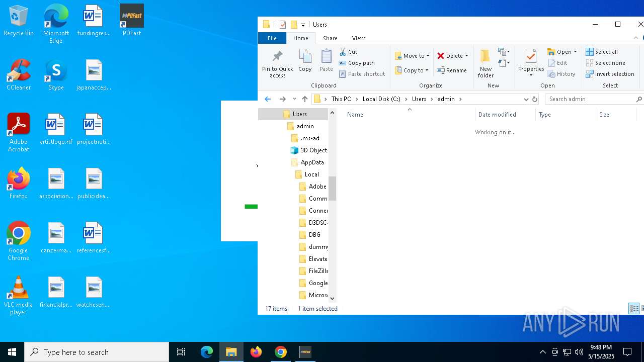Click This PC in address bar
This screenshot has width=644, height=362.
341,99
